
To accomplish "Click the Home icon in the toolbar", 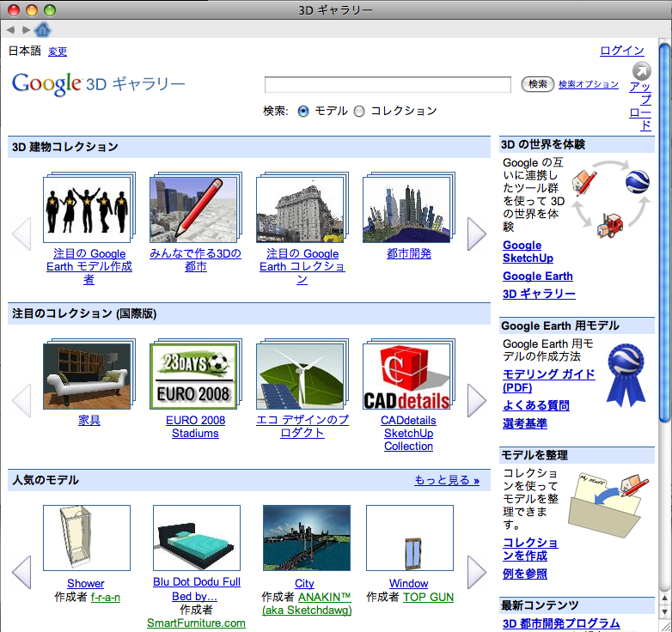I will (x=42, y=29).
